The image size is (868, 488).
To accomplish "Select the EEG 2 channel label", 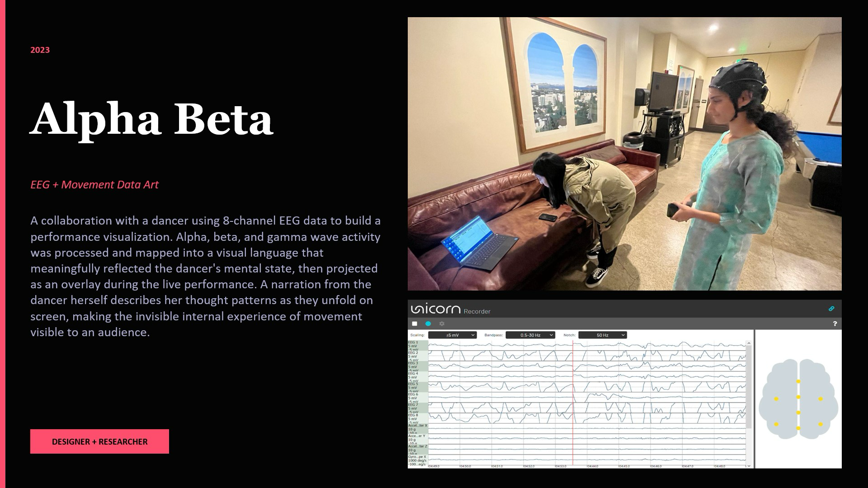I will tap(418, 357).
